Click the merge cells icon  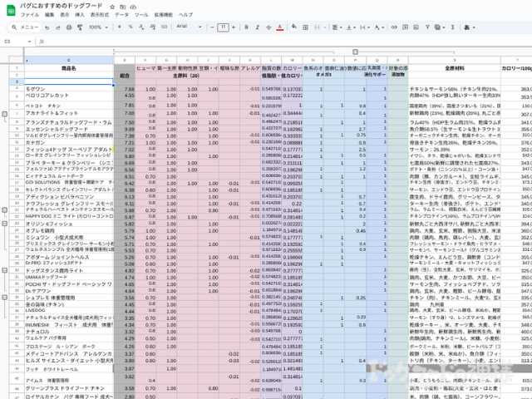tap(317, 27)
